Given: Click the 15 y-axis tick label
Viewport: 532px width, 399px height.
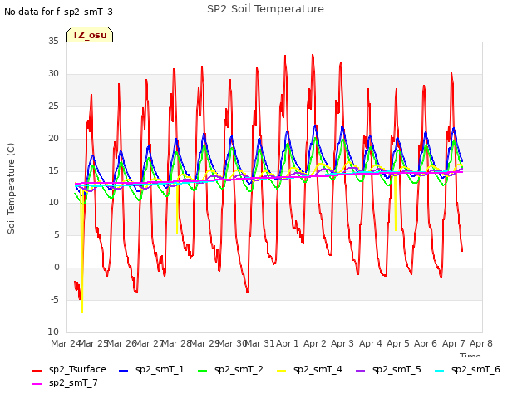Looking at the screenshot, I should coord(53,170).
